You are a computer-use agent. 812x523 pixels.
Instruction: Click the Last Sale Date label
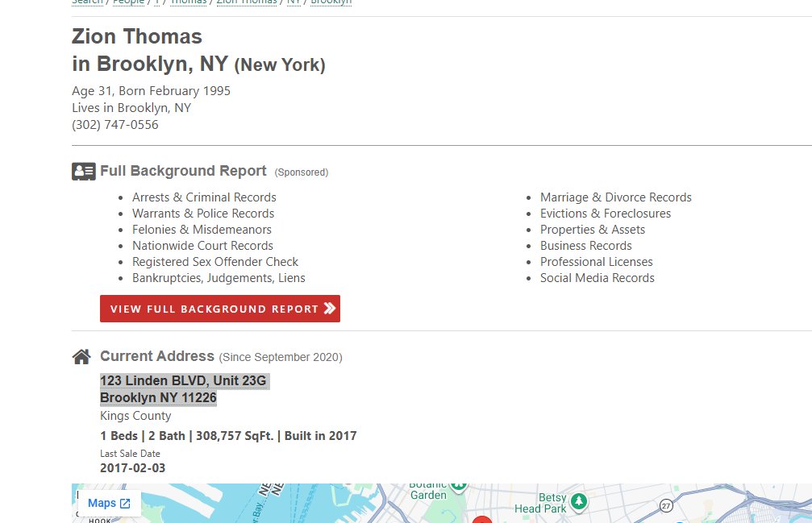click(x=130, y=454)
